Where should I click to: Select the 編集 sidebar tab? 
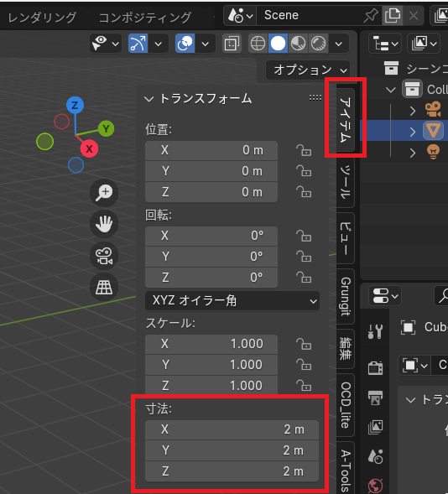[346, 349]
